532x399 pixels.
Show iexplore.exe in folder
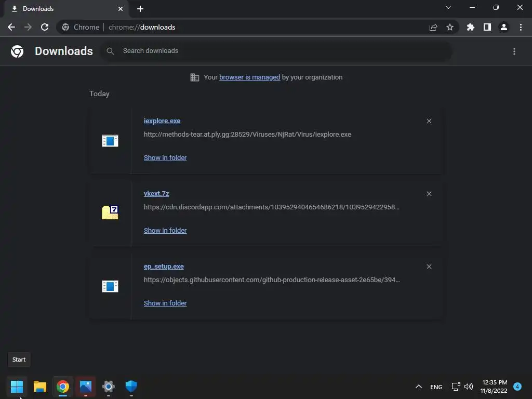165,158
